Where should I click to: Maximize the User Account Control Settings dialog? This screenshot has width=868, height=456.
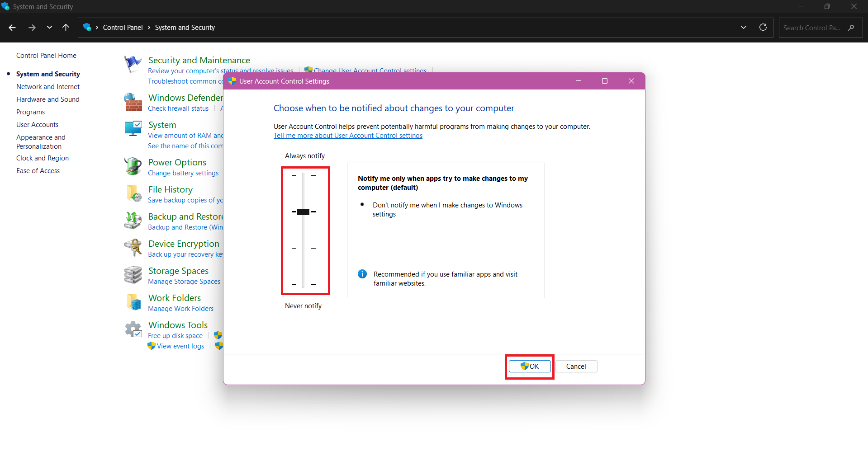coord(605,81)
